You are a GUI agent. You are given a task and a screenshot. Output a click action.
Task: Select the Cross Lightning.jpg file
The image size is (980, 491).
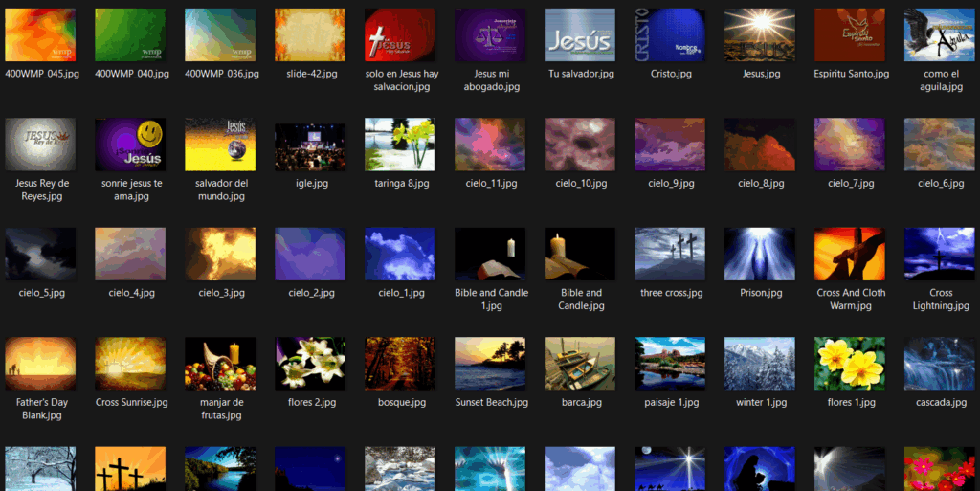[x=940, y=254]
